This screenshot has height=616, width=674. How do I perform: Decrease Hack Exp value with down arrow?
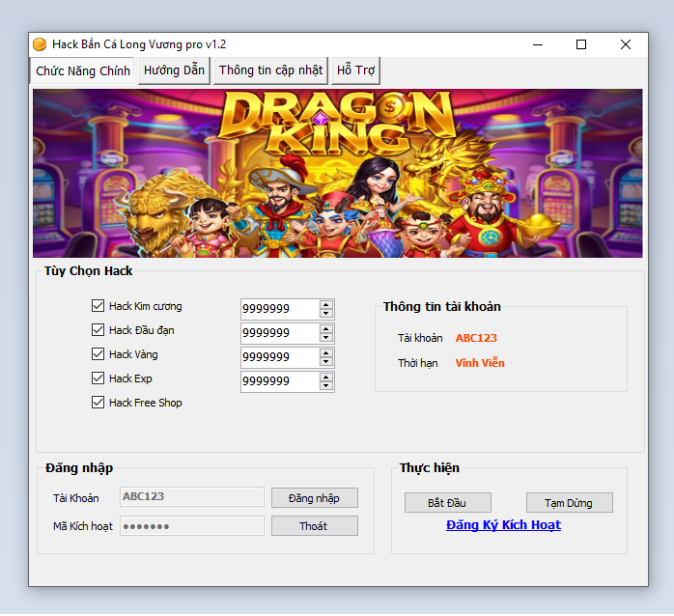[x=326, y=386]
